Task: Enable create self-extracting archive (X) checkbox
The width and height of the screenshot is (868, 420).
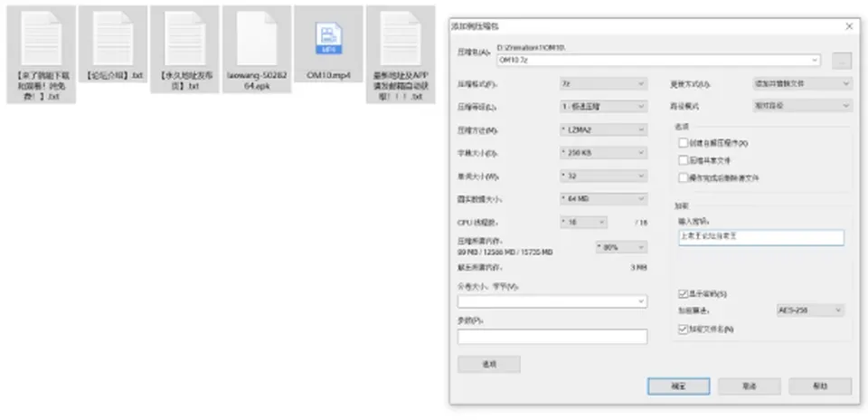Action: 684,143
